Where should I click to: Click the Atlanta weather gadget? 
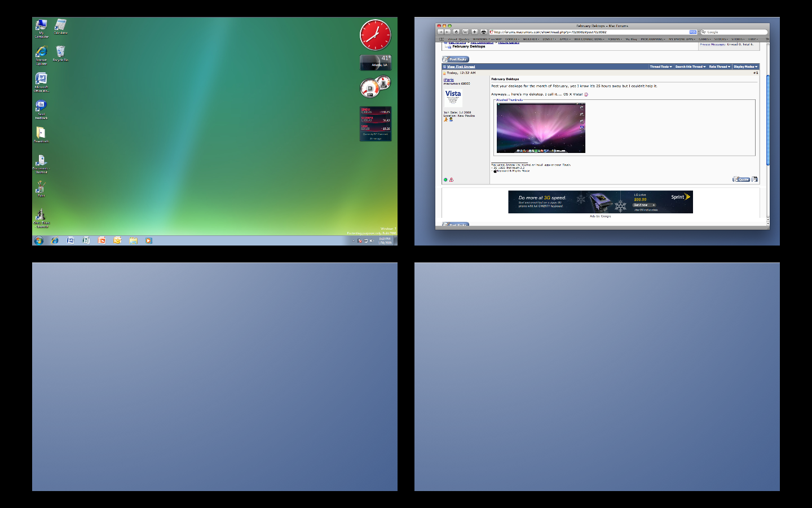point(376,62)
